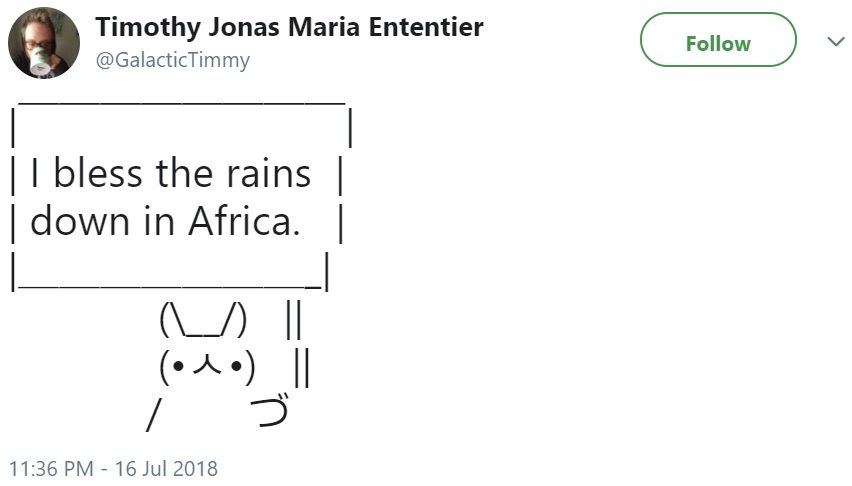852x486 pixels.
Task: Click the bunny ears (\__/) art
Action: tap(203, 320)
